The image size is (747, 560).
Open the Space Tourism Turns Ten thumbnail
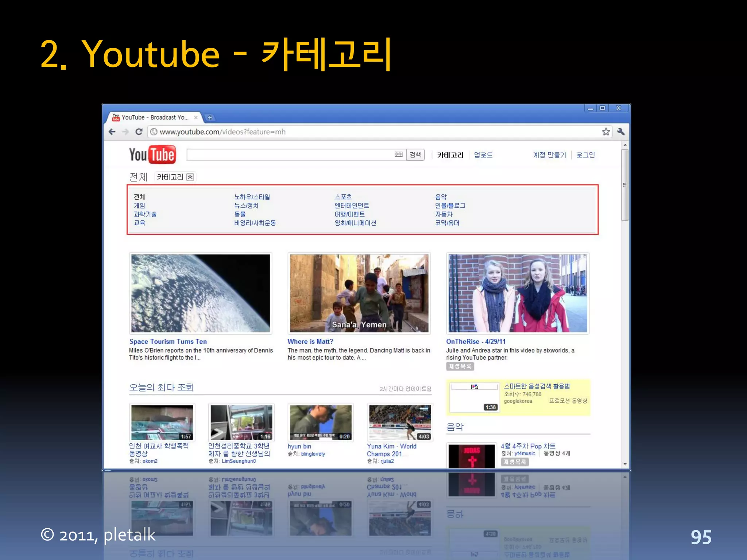201,293
